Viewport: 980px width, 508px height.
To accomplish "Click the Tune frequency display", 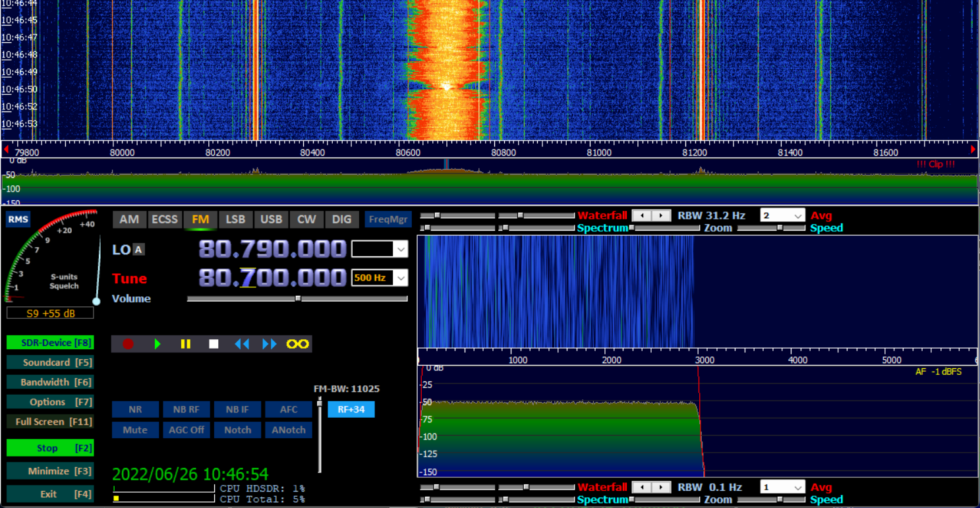I will pyautogui.click(x=272, y=278).
